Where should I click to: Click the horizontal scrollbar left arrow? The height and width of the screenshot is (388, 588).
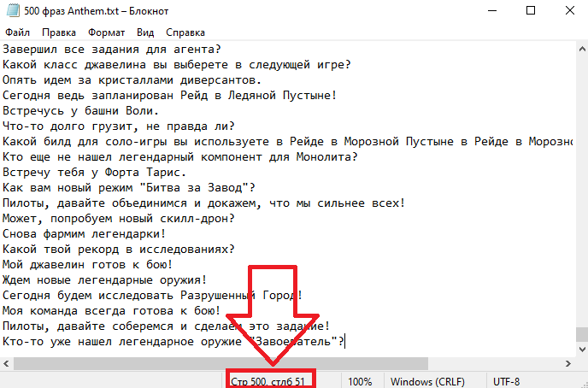[7, 364]
